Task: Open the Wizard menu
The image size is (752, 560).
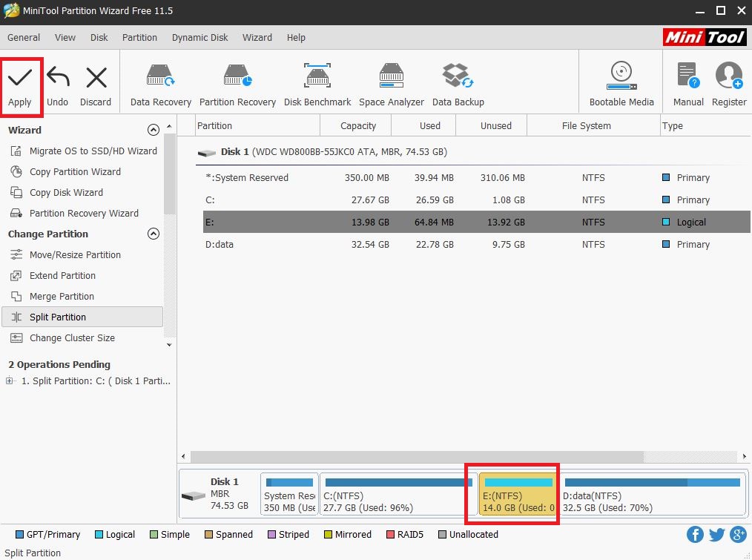Action: pyautogui.click(x=257, y=37)
